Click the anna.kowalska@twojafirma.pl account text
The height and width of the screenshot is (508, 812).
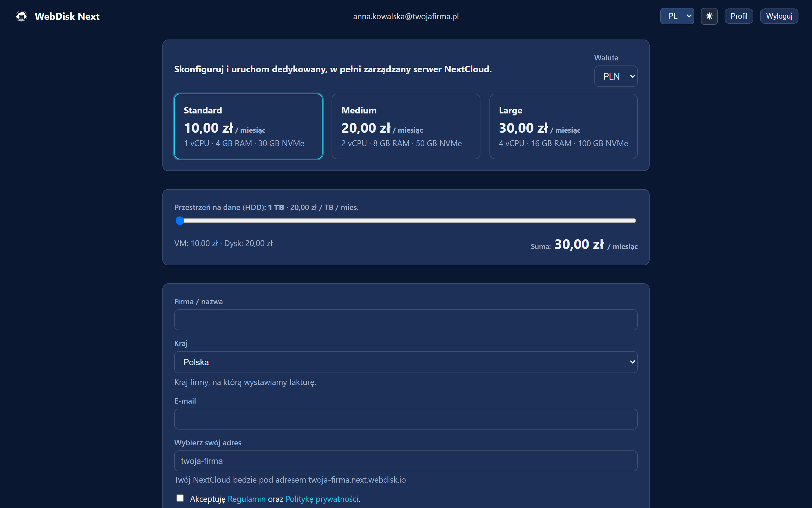[x=406, y=16]
